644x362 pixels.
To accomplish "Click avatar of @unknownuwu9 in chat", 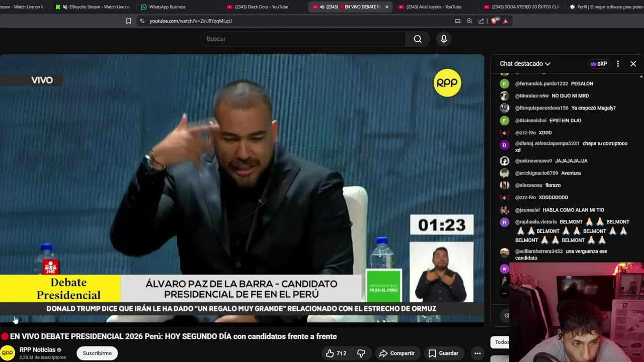I will [504, 161].
